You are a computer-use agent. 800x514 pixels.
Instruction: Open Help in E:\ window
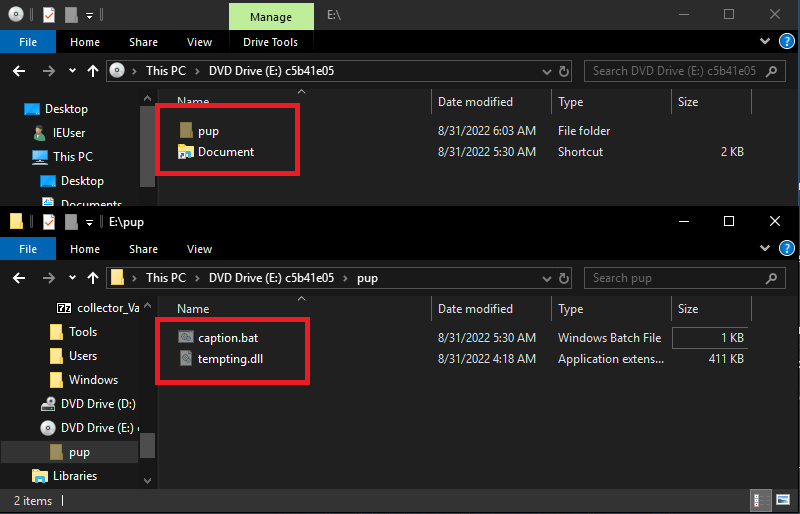click(x=787, y=42)
